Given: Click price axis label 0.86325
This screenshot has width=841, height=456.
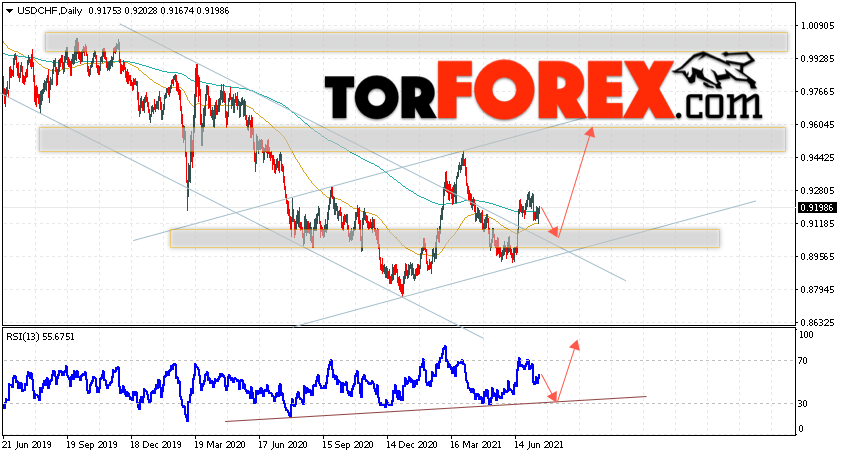Looking at the screenshot, I should pyautogui.click(x=817, y=322).
